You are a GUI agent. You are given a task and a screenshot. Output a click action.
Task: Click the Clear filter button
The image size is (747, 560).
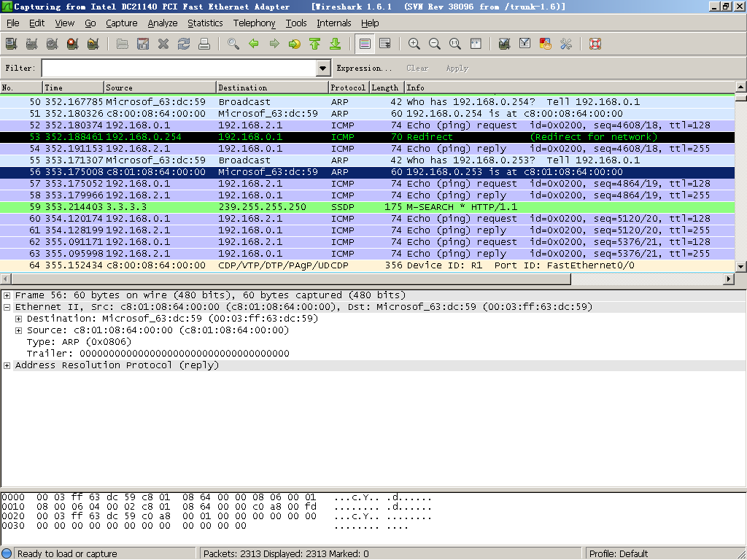[417, 68]
